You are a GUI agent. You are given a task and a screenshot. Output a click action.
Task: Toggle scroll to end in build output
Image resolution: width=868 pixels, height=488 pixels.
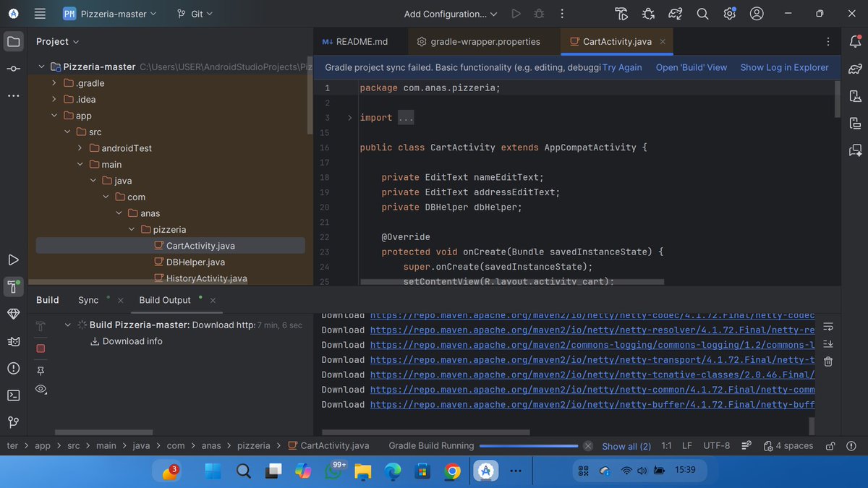(828, 344)
